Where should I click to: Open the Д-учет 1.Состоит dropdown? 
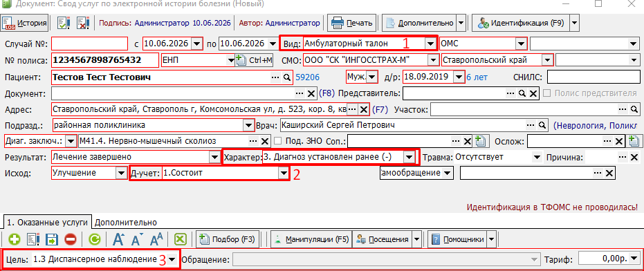click(284, 174)
